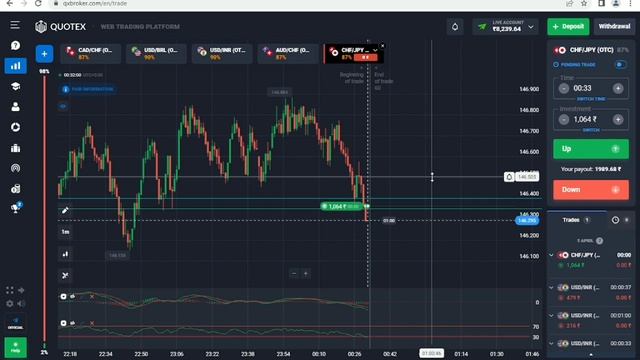Bookmark page with browser star icon
The height and width of the screenshot is (360, 640).
(x=584, y=3)
